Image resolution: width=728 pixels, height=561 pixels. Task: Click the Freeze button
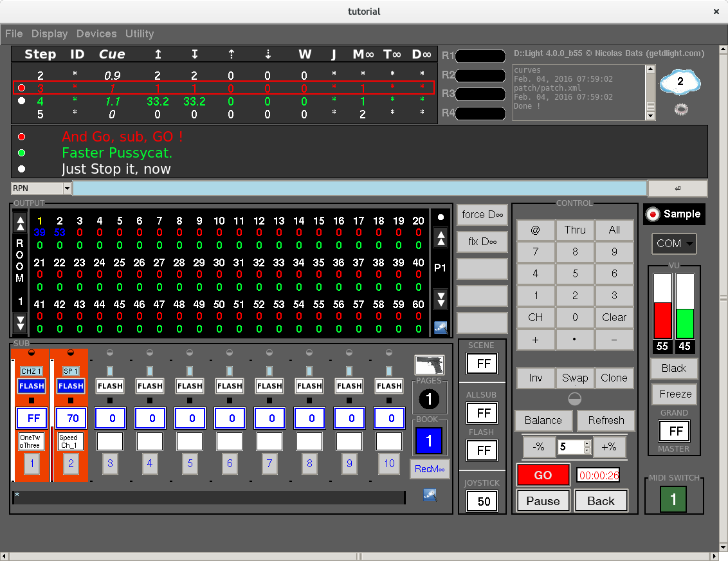pos(675,394)
